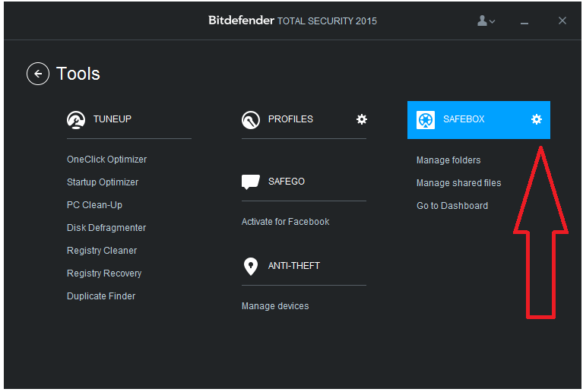Click the Anti-Theft location pin icon
583x392 pixels.
pyautogui.click(x=251, y=267)
